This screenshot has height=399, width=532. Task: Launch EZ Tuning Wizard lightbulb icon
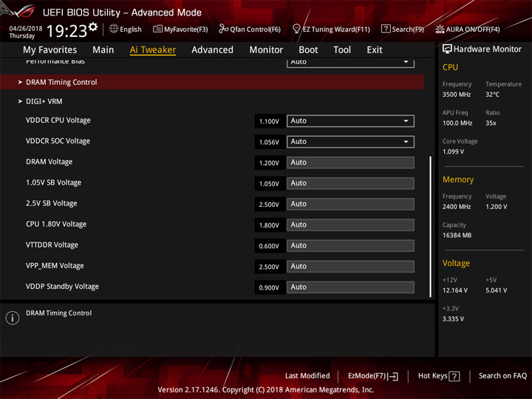(296, 29)
